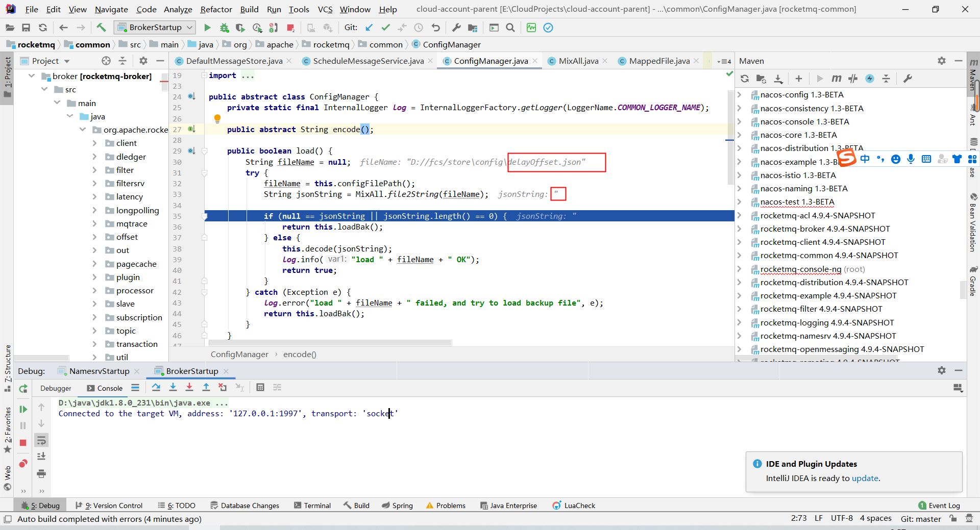Open Maven settings wrench icon
Screen dimensions: 980x530
(908, 79)
